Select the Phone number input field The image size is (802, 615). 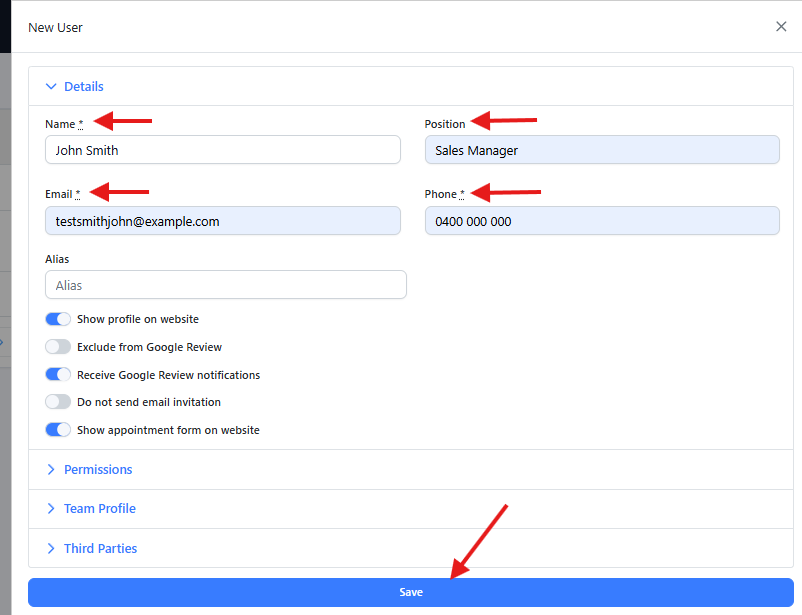click(x=602, y=221)
